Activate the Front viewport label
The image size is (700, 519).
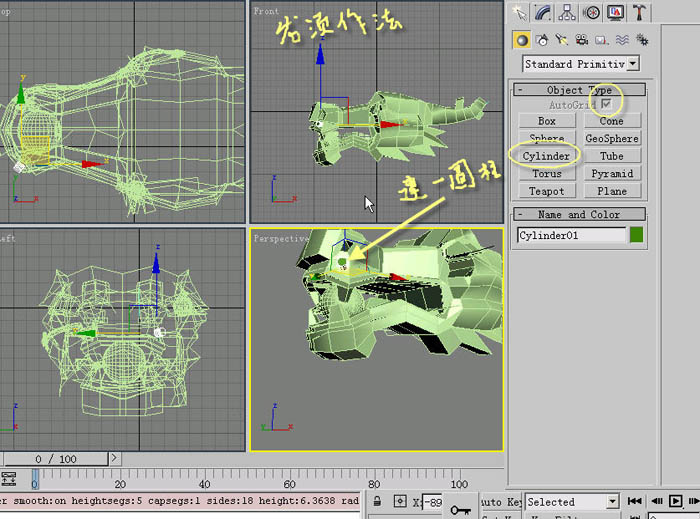coord(267,11)
